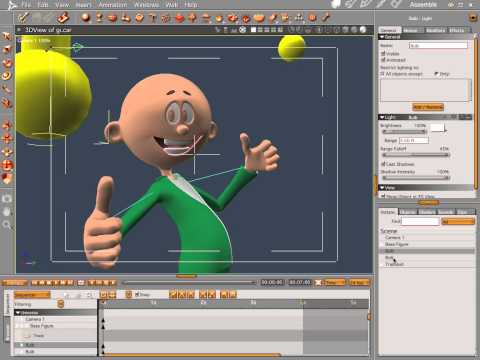Expand the View section in properties
Viewport: 480px width, 360px height.
tap(382, 188)
